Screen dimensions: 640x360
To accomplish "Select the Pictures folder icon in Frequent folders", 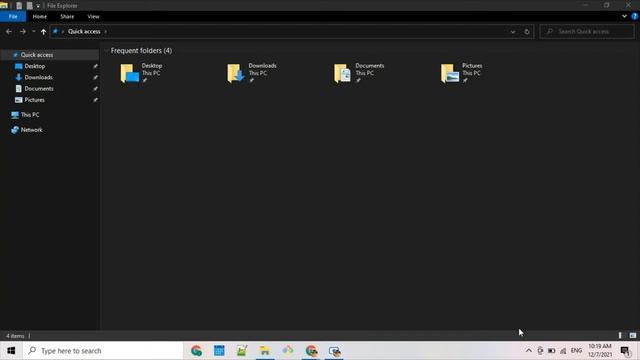I will (450, 73).
